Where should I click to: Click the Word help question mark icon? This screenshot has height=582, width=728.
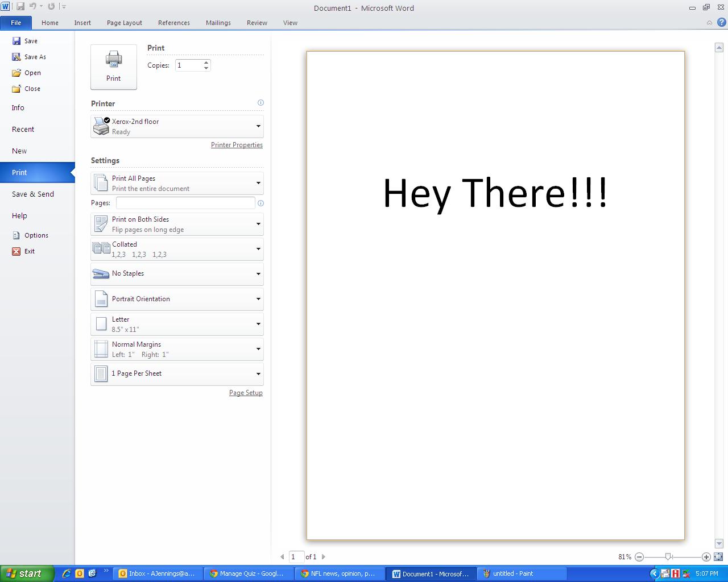click(x=721, y=23)
